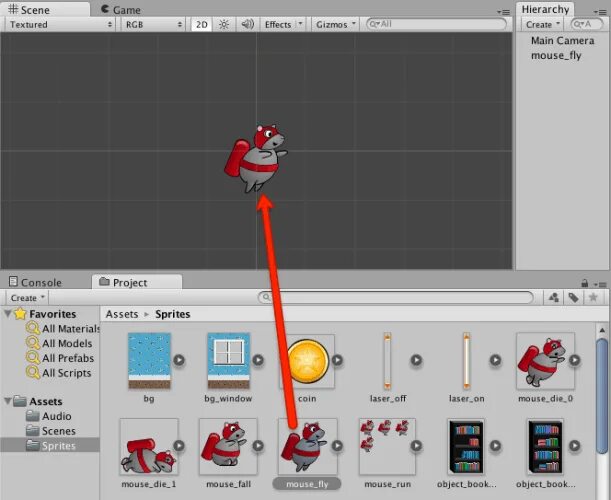Switch to the Game tab
This screenshot has height=500, width=611.
(121, 10)
